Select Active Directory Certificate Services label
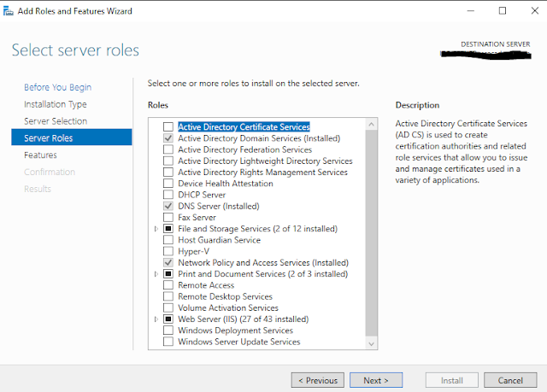 (244, 127)
